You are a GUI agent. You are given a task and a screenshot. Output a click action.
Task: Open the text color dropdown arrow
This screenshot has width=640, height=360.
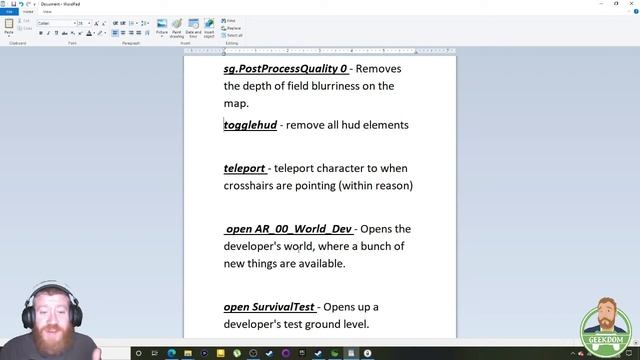[94, 33]
